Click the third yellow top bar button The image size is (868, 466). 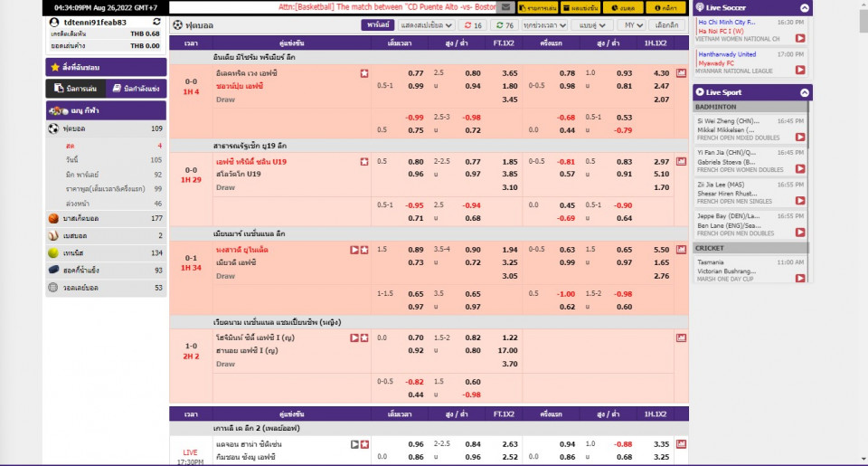click(x=623, y=8)
